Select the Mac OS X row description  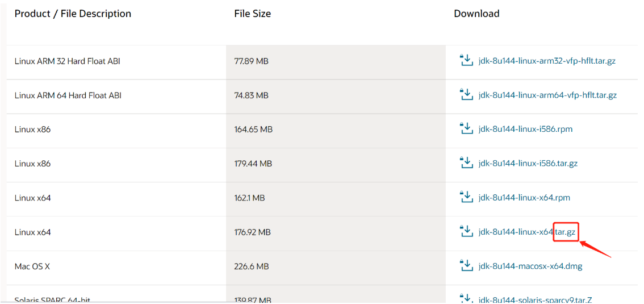(x=32, y=266)
